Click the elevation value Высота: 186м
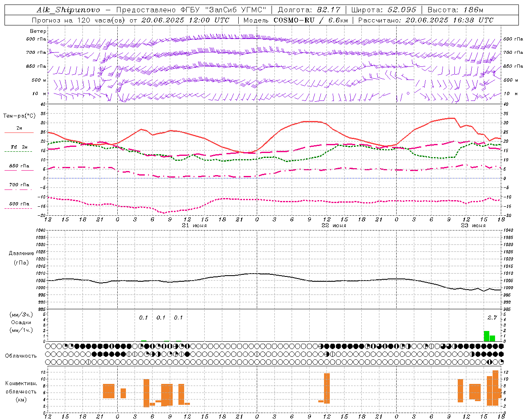 455,10
